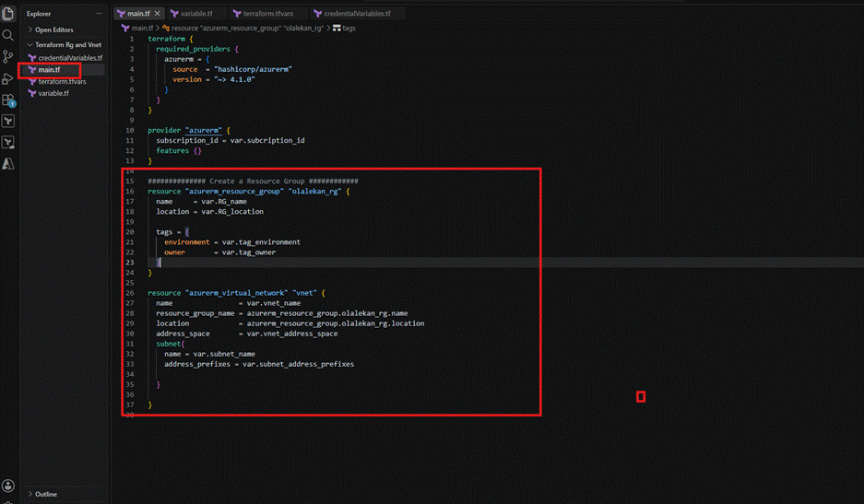Click azurerm_resource_group.olalekan_rg.location on line 29
The image size is (864, 504).
[336, 324]
